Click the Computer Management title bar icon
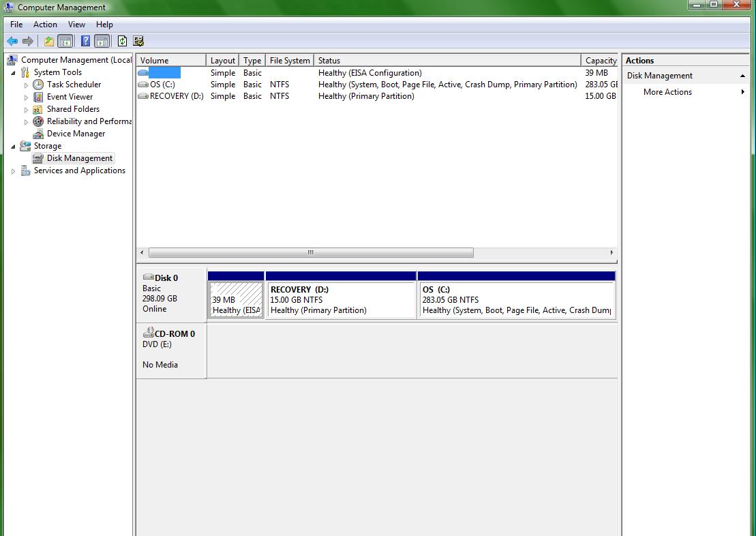This screenshot has height=536, width=756. tap(9, 8)
